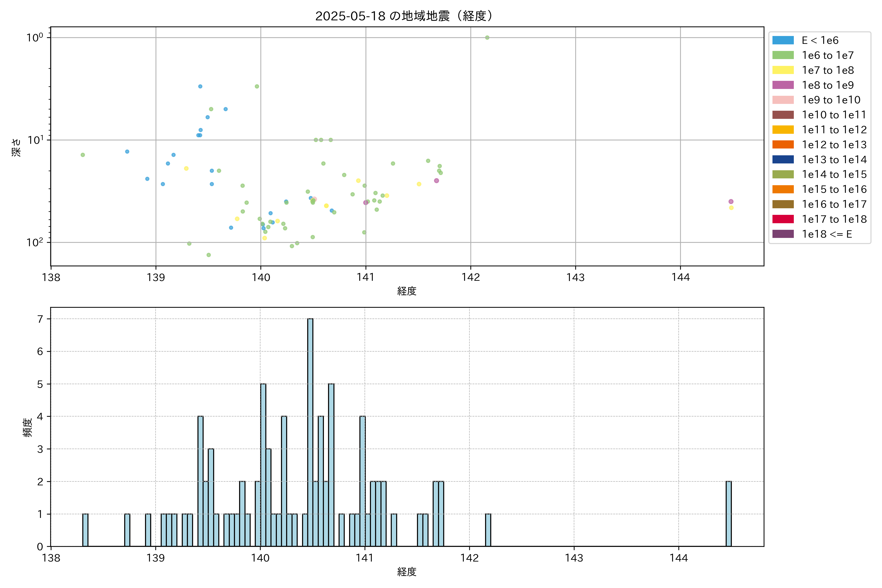Click the green scatter point at depth 10^0

487,37
